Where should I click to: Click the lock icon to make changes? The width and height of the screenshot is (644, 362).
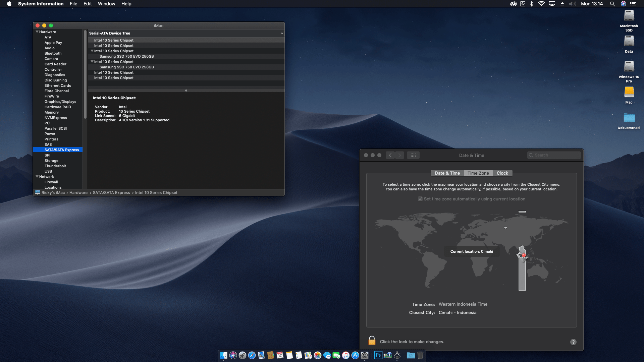click(x=372, y=340)
